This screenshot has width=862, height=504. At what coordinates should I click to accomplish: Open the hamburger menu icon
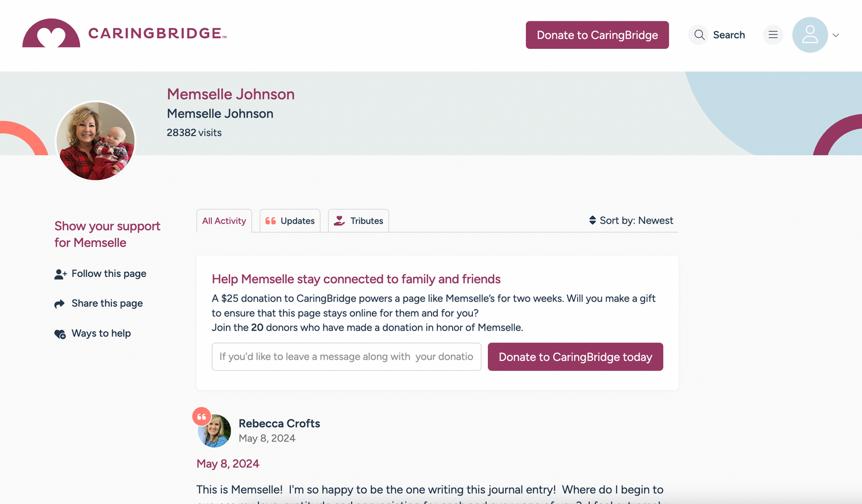tap(773, 35)
